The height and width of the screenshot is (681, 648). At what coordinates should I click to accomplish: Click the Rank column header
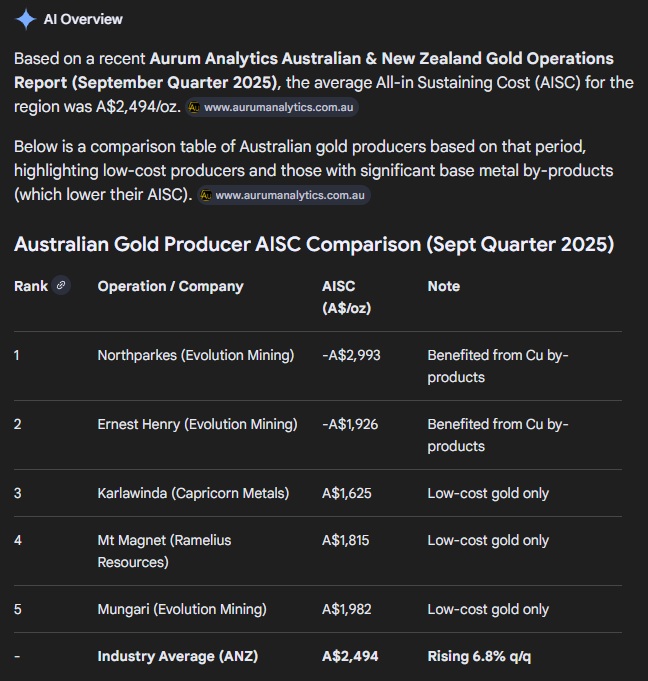tap(31, 286)
